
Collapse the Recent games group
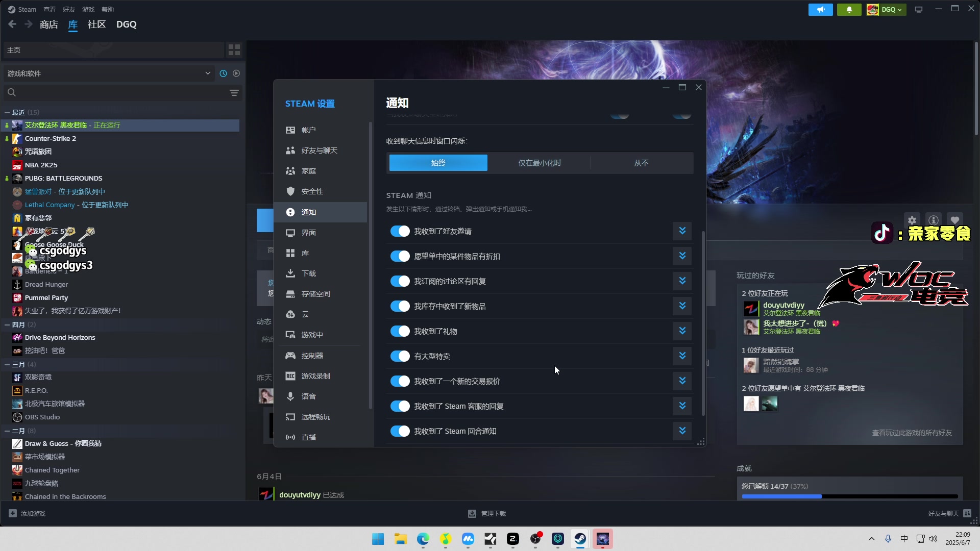[x=7, y=112]
